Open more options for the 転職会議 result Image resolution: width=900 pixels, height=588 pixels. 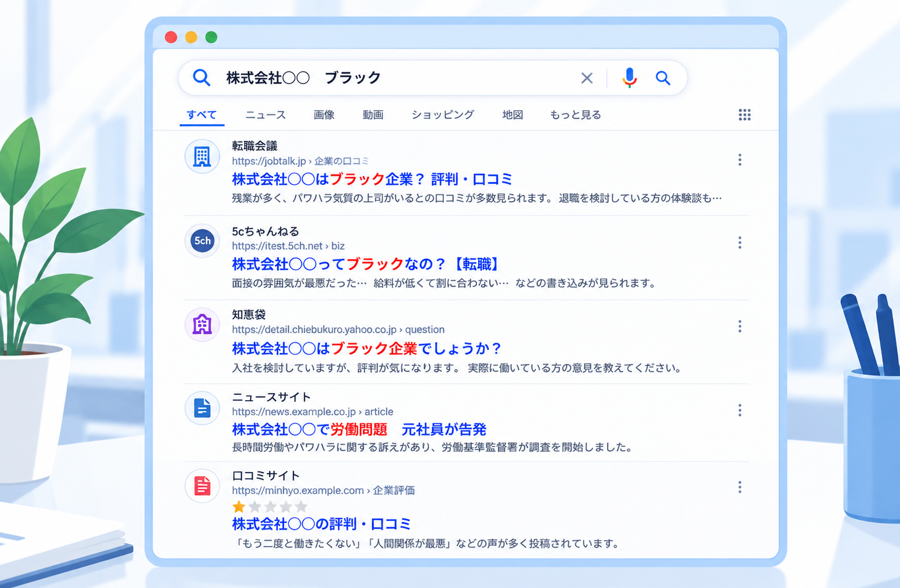[x=740, y=160]
